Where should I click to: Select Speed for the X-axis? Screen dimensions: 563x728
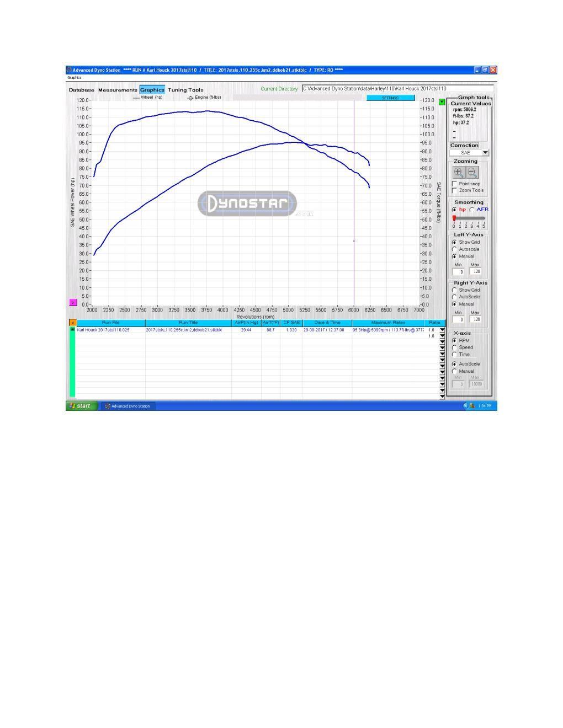coord(454,347)
